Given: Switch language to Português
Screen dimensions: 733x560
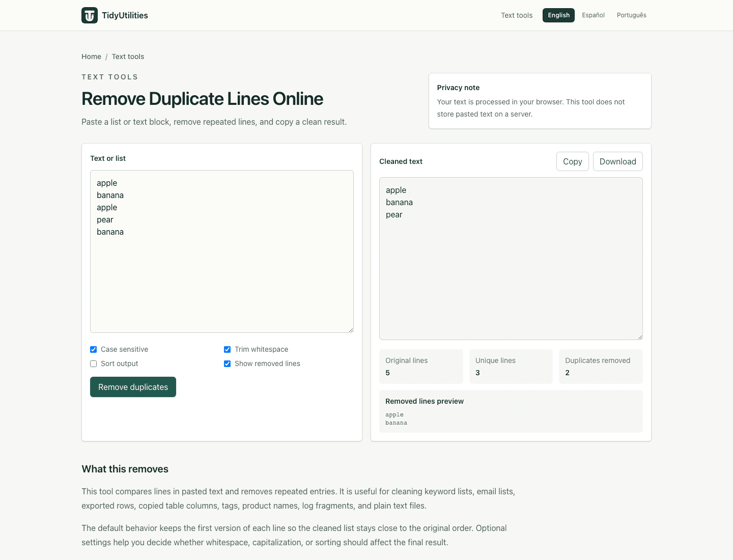Looking at the screenshot, I should (x=631, y=15).
